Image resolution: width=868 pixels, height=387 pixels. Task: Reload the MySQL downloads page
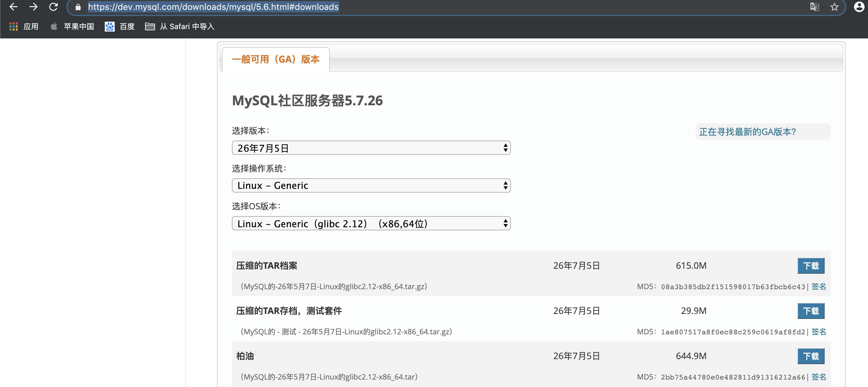(x=53, y=7)
